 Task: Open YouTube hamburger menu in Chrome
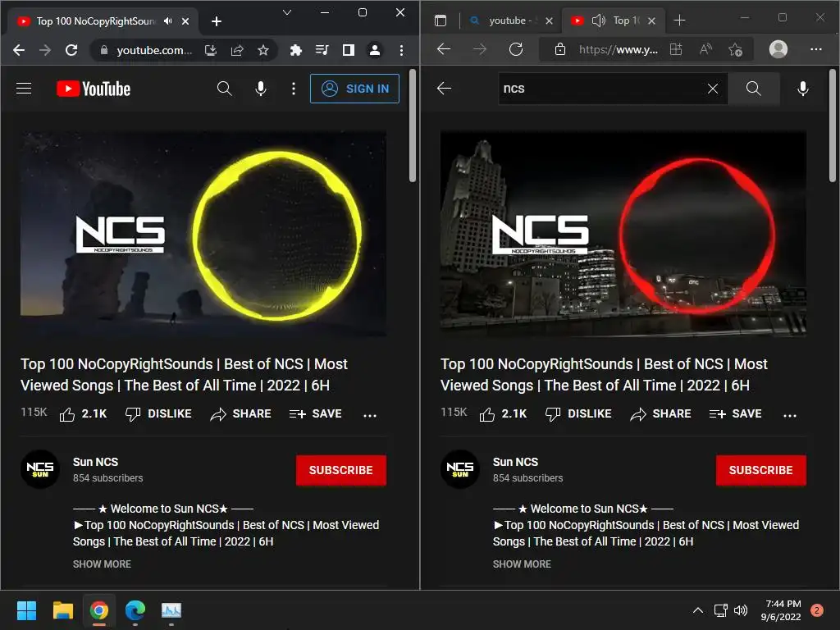24,89
